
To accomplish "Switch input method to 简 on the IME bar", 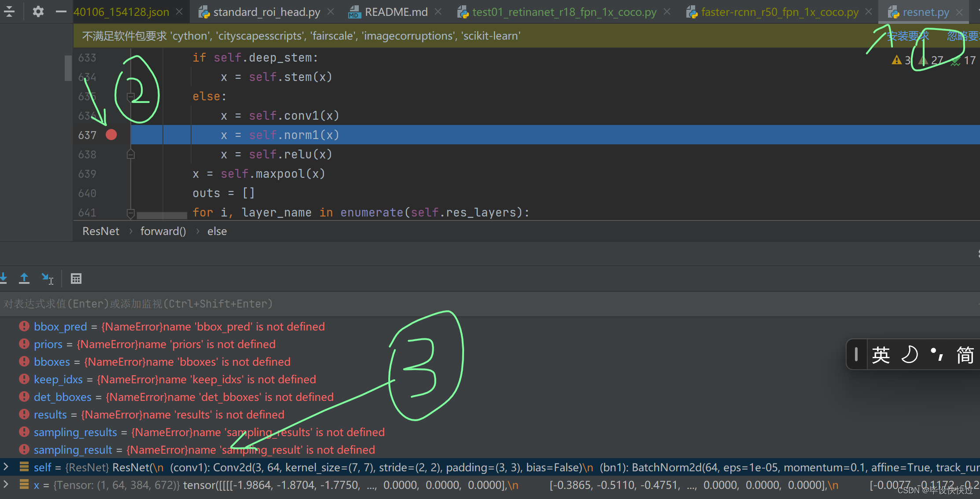I will point(965,355).
